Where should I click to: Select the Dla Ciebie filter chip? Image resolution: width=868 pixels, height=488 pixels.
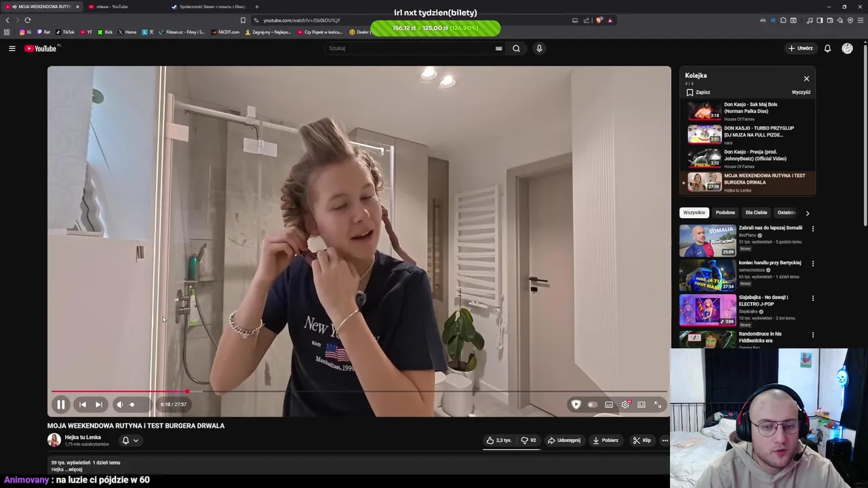click(x=756, y=213)
